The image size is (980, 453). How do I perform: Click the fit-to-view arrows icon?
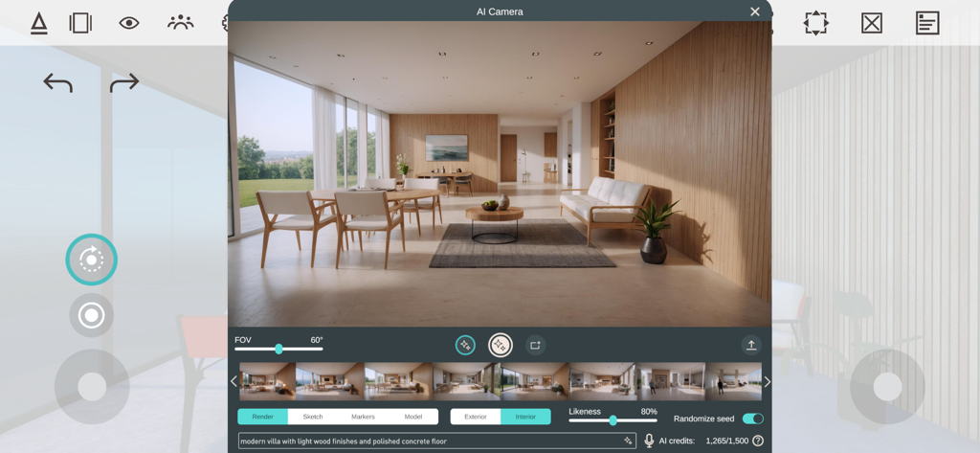tap(815, 23)
